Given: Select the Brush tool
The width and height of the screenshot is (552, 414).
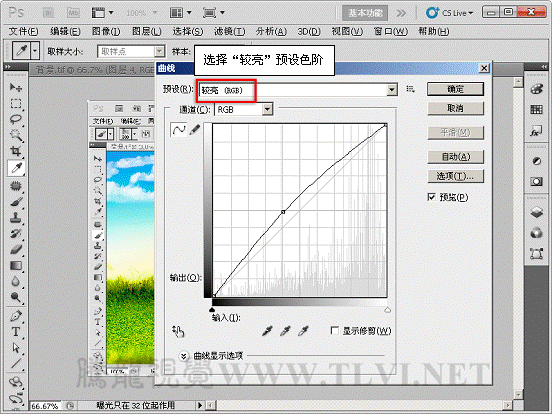Looking at the screenshot, I should [x=16, y=202].
